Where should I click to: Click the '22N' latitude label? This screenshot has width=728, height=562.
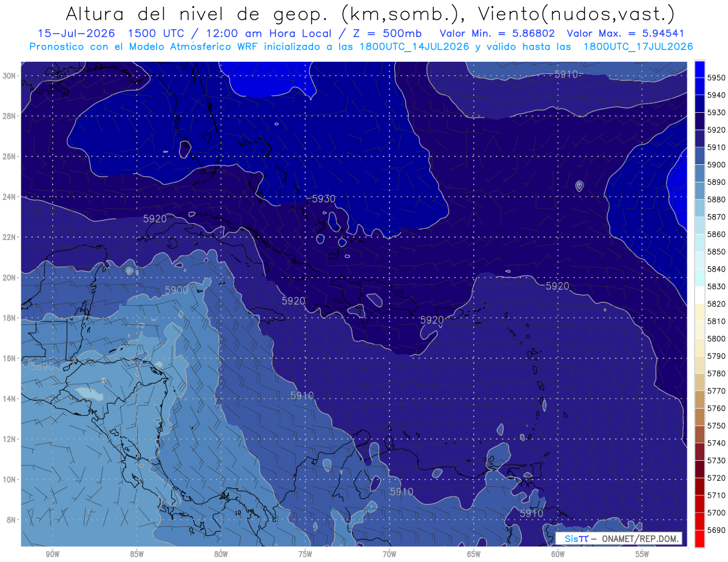coord(9,237)
